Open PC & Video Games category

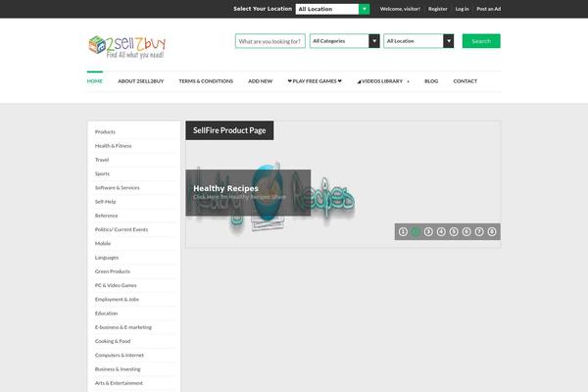pyautogui.click(x=116, y=285)
